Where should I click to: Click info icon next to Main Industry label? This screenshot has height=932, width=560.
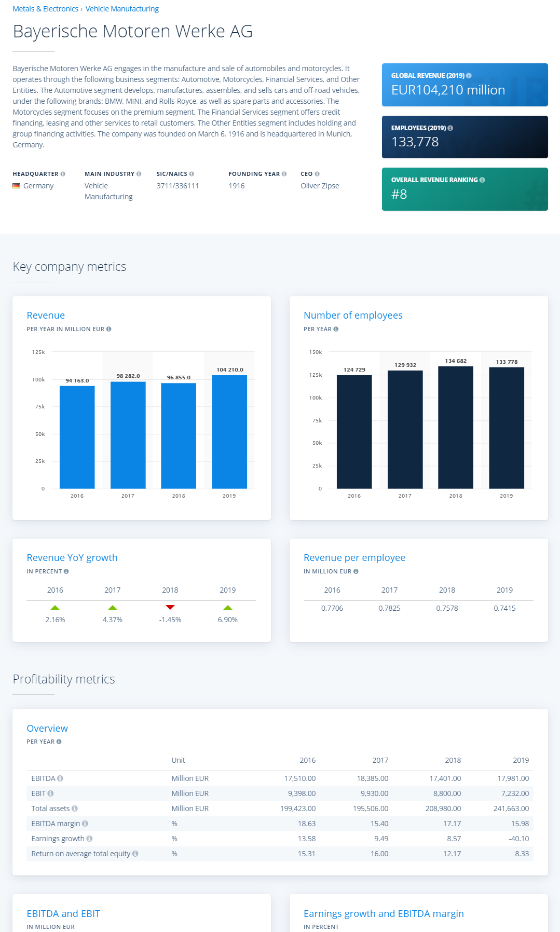(139, 174)
